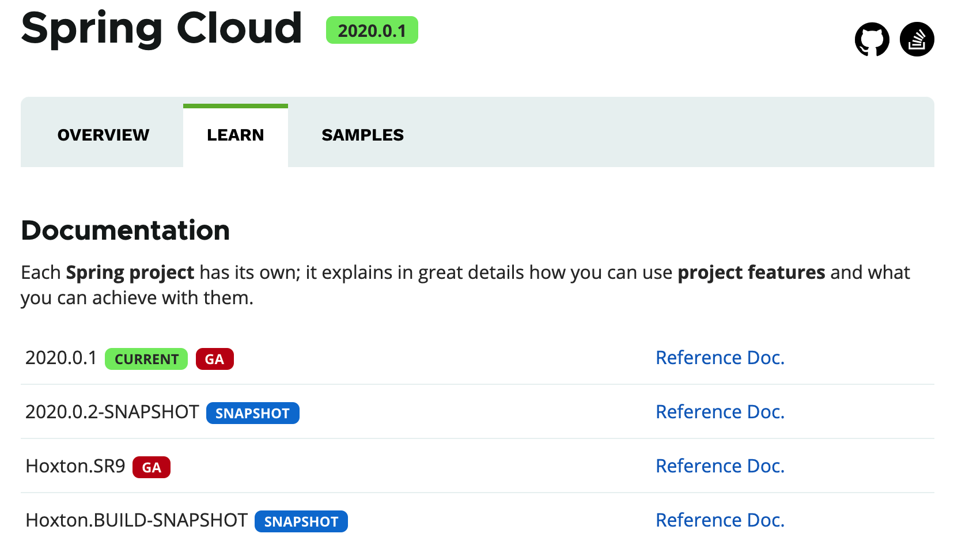The height and width of the screenshot is (560, 954).
Task: Click the SNAPSHOT badge for Hoxton.BUILD-SNAPSHOT
Action: [301, 521]
